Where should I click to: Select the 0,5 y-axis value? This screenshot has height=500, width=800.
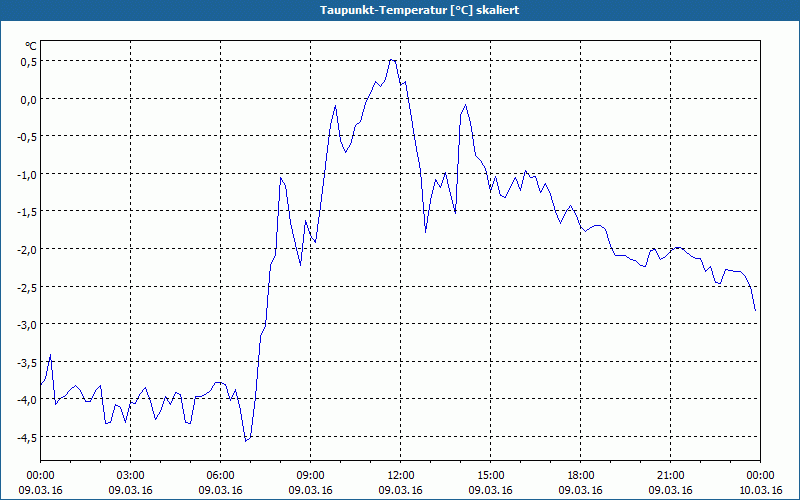[x=29, y=62]
